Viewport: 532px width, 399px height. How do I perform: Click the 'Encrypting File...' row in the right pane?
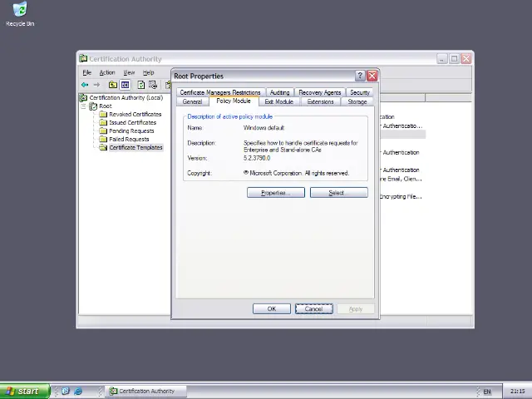(x=401, y=196)
